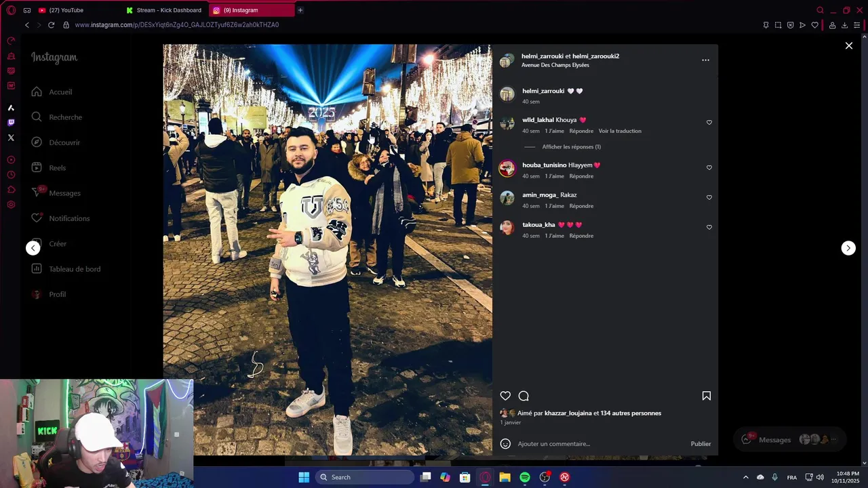
Task: Close the post viewer
Action: pos(849,45)
